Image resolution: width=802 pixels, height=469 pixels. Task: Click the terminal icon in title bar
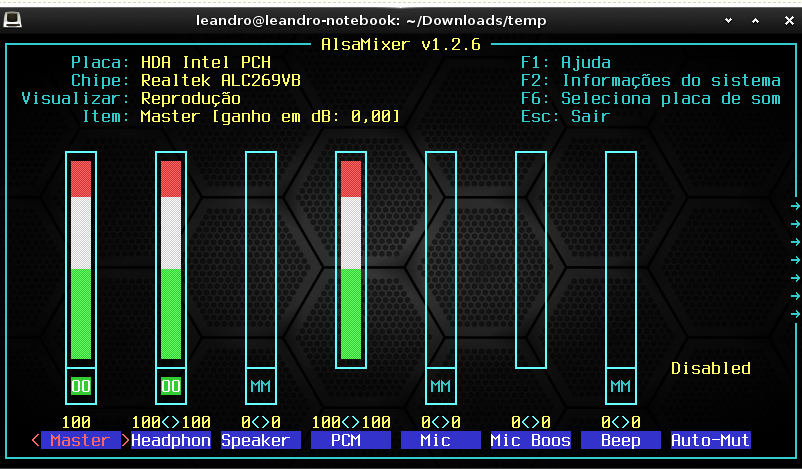12,20
